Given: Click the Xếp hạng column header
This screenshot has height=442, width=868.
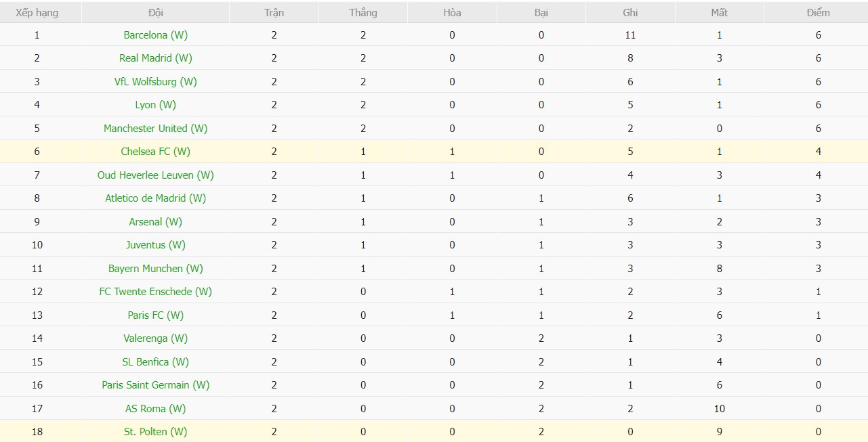Looking at the screenshot, I should 37,13.
